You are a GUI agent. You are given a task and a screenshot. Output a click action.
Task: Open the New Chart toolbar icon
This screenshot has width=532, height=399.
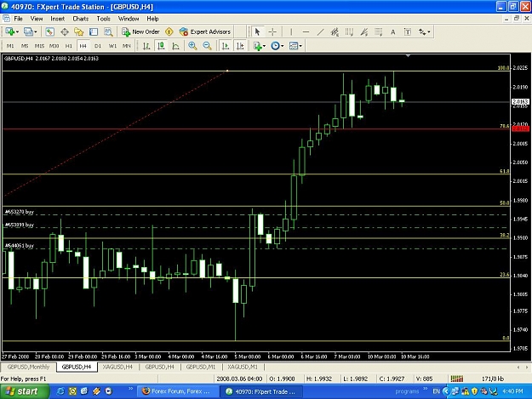[10, 31]
